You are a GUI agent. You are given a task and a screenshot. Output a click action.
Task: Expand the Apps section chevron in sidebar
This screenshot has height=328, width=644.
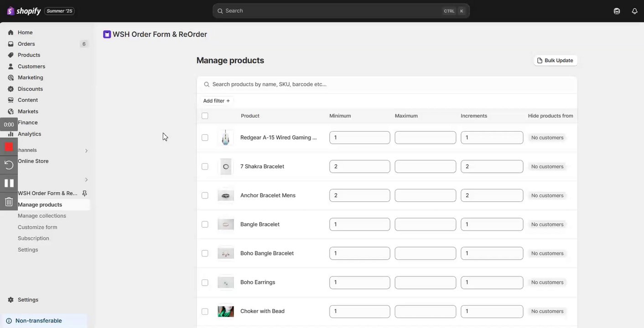pyautogui.click(x=86, y=180)
